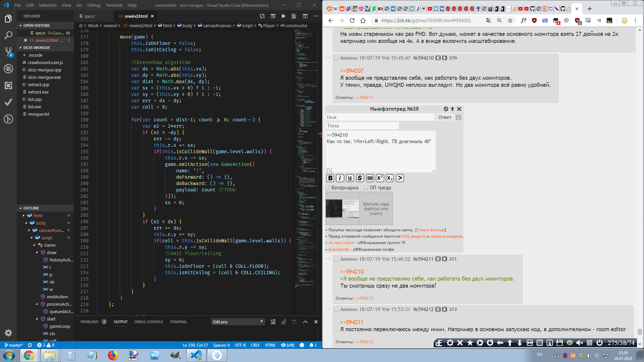Open the Узнать больше link
The image size is (644, 362).
(x=430, y=230)
